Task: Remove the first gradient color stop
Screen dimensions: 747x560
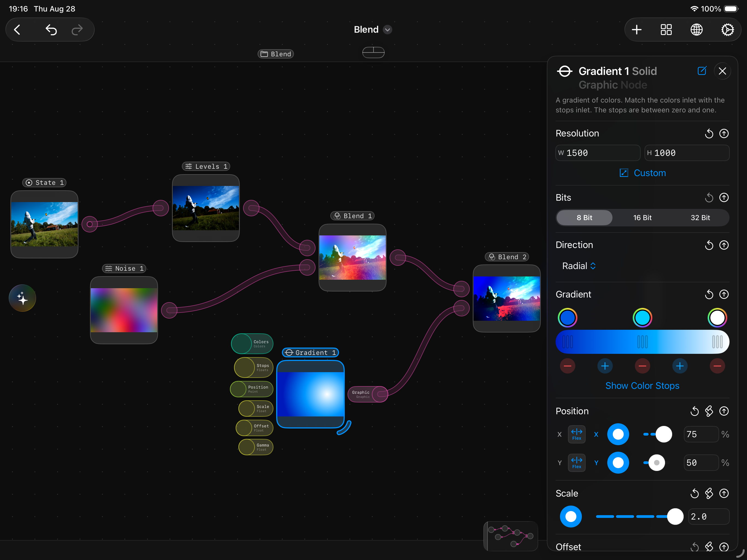Action: (567, 366)
